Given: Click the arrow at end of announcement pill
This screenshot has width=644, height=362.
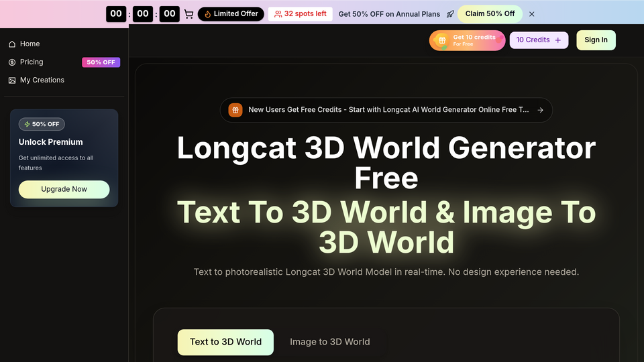Looking at the screenshot, I should 541,110.
